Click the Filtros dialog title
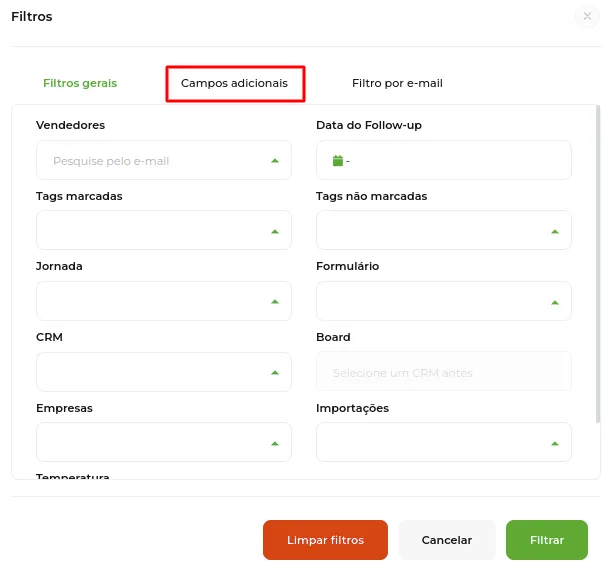 click(x=32, y=17)
